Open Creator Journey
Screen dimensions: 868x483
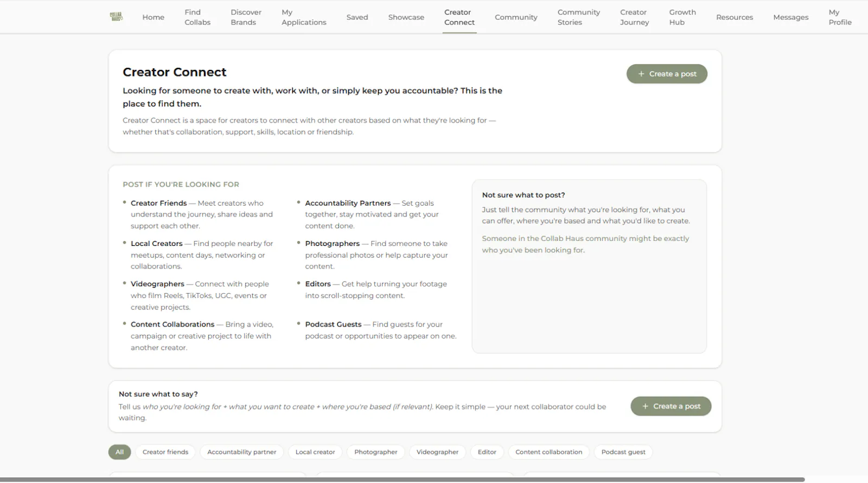(634, 17)
